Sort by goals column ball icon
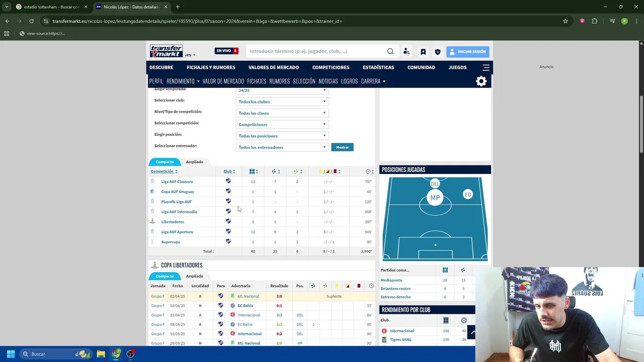 pyautogui.click(x=274, y=171)
